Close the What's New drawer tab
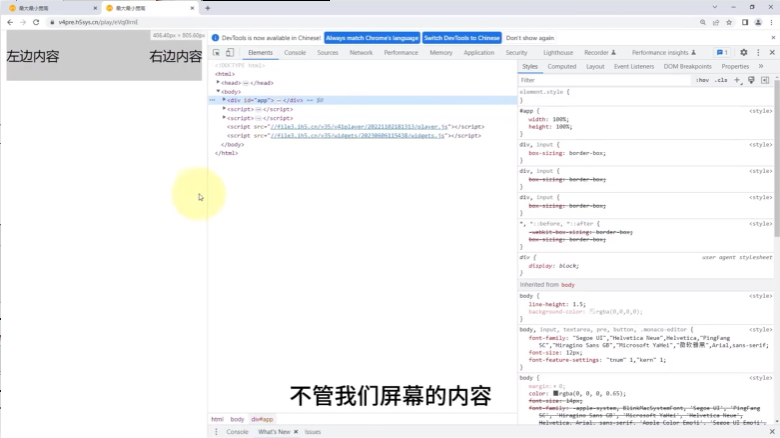The height and width of the screenshot is (438, 780). pos(296,432)
